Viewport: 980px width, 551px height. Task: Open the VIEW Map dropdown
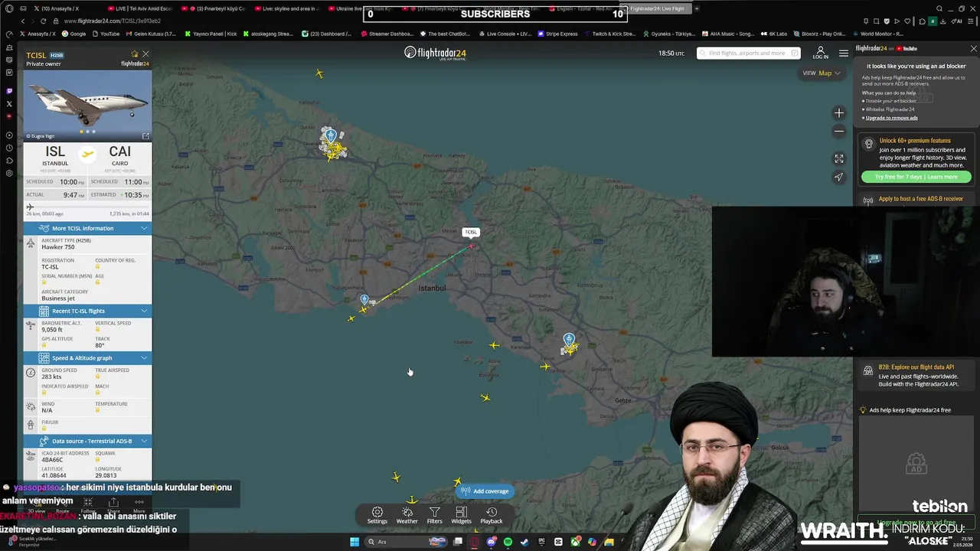pyautogui.click(x=822, y=73)
